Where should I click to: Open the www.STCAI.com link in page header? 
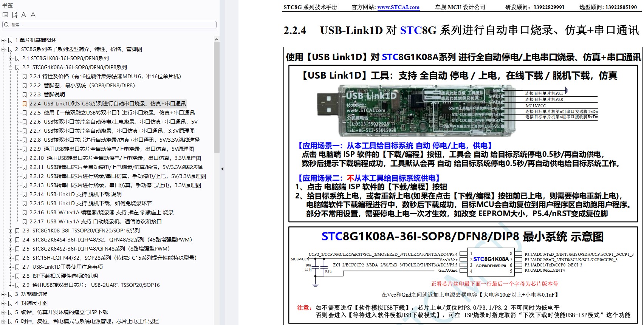(398, 7)
